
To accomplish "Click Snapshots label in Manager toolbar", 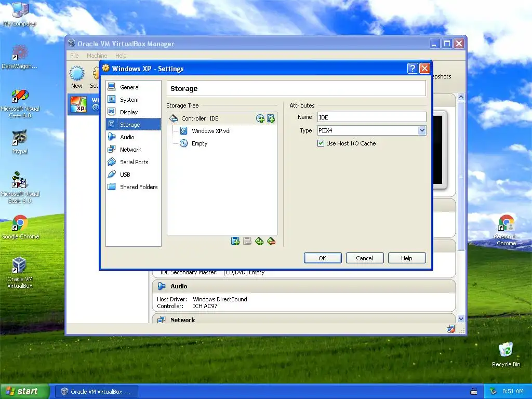I will point(442,76).
